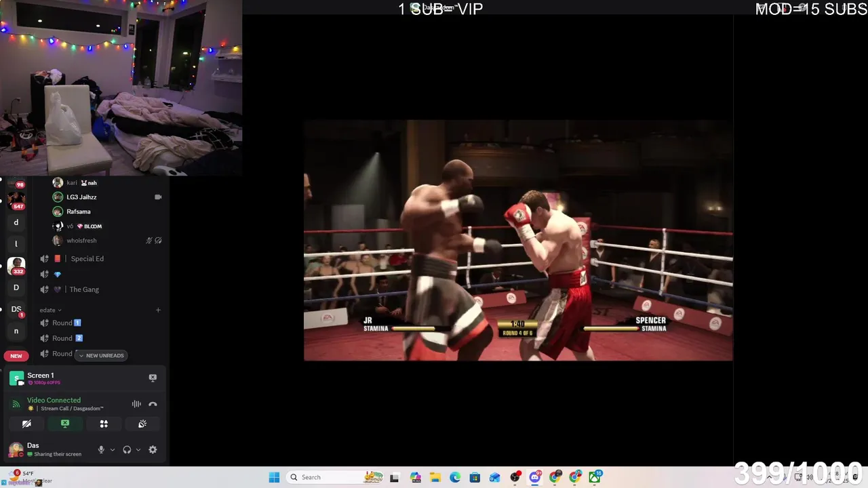Open OBS Studio on taskbar
The height and width of the screenshot is (488, 868).
pos(515,477)
